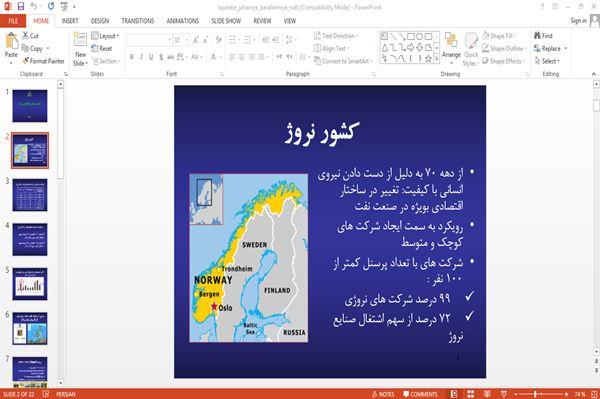Collapse the ribbon arrow
600x399 pixels.
(x=594, y=74)
